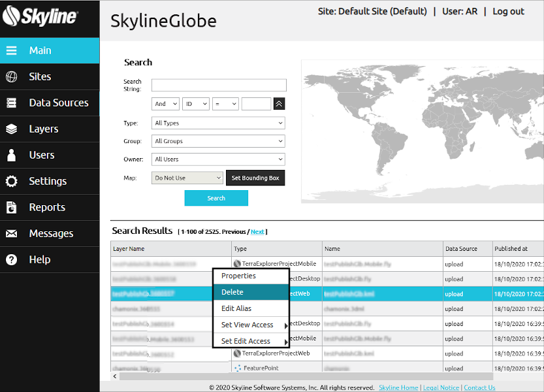The width and height of the screenshot is (544, 392).
Task: Click the Set Bounding Box button
Action: 255,178
